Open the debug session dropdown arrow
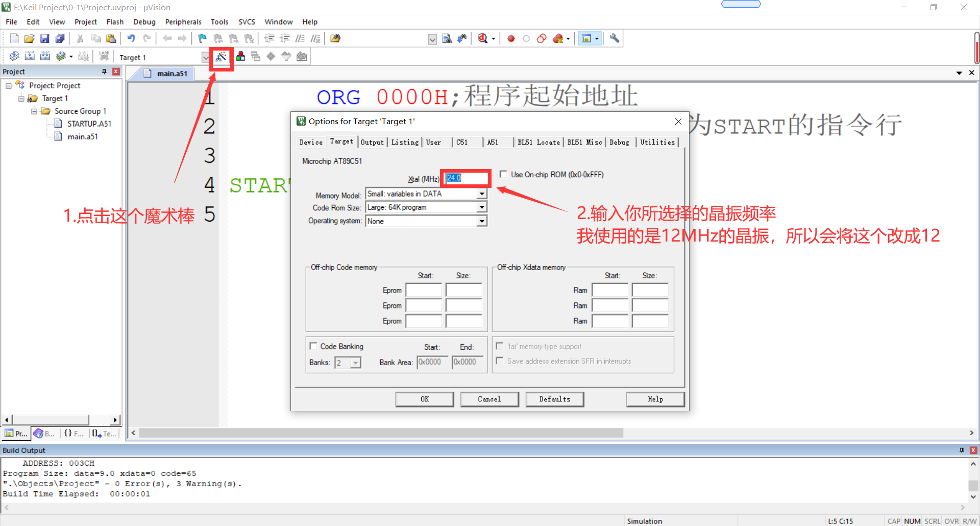Image resolution: width=980 pixels, height=526 pixels. [494, 39]
